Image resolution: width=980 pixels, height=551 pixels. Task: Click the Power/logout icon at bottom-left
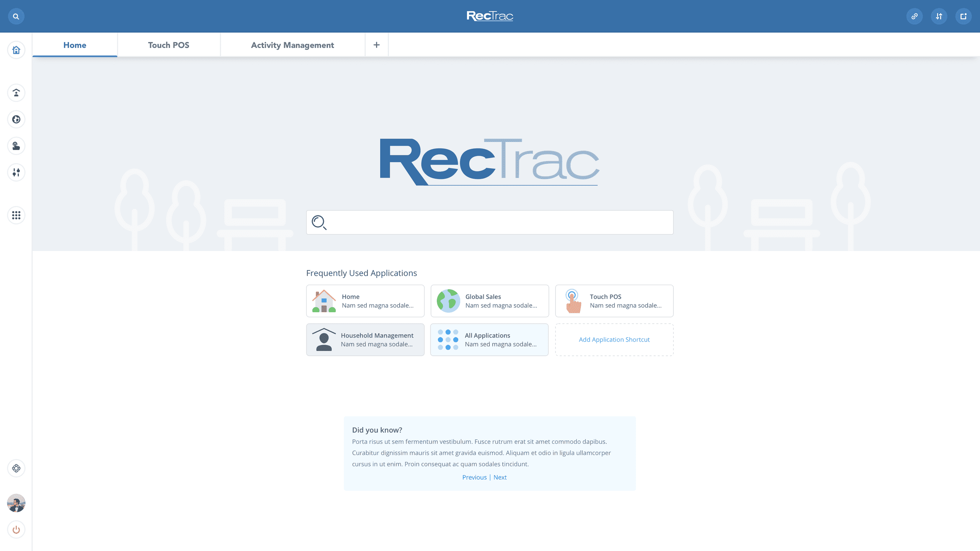pos(16,530)
